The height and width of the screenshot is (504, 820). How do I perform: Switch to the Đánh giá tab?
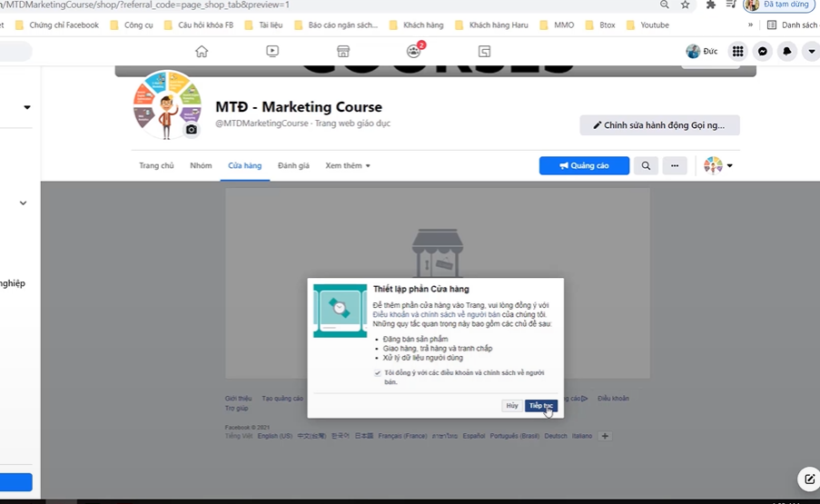293,166
